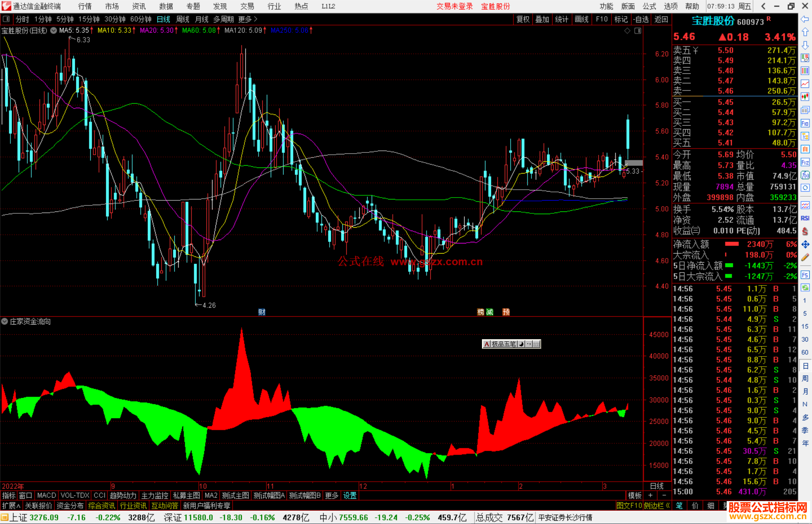Expand the 扩展 bottom panel
The height and width of the screenshot is (524, 812).
(x=11, y=506)
